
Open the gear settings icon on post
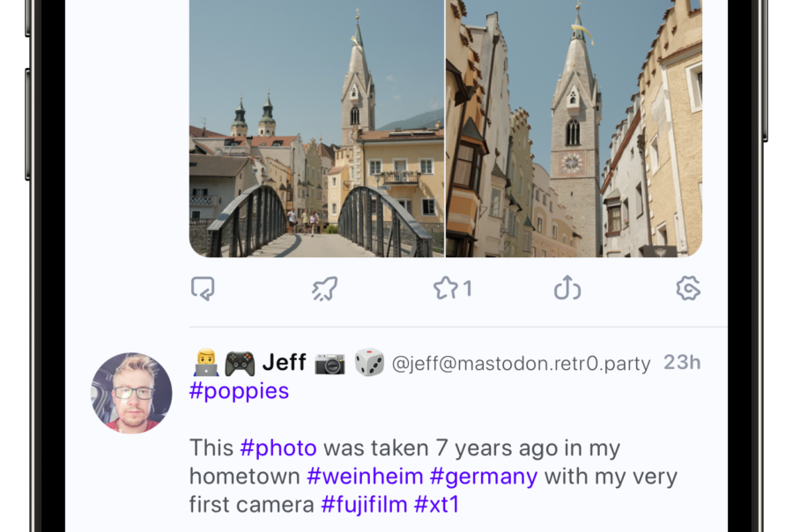tap(688, 288)
